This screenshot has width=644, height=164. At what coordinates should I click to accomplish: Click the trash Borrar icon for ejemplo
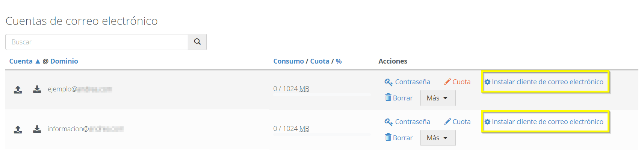click(x=388, y=97)
